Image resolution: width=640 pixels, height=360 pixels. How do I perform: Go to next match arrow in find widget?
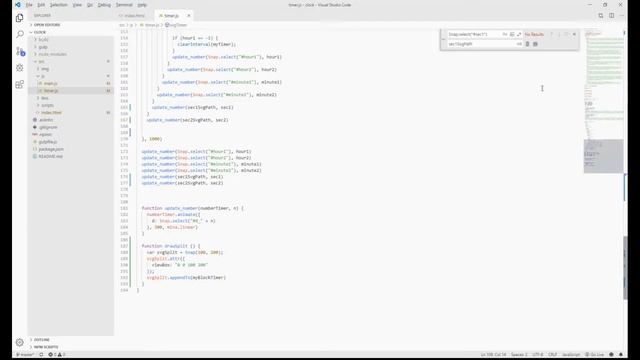559,34
